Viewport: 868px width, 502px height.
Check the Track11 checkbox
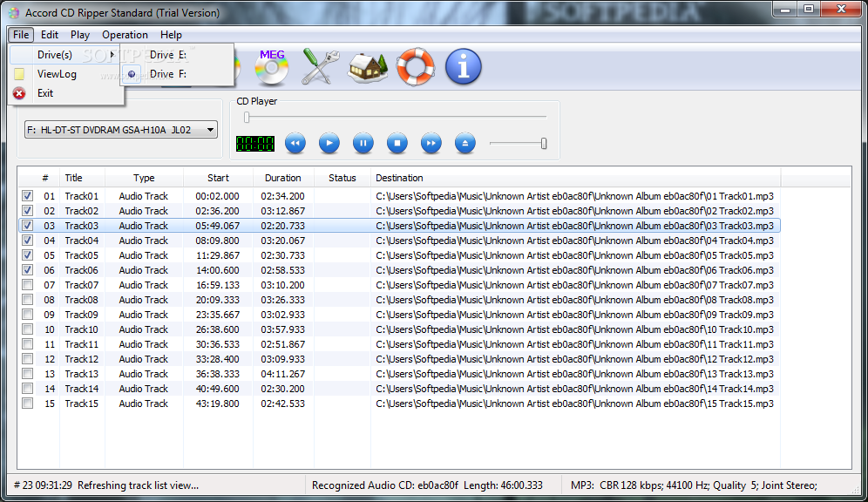coord(27,344)
